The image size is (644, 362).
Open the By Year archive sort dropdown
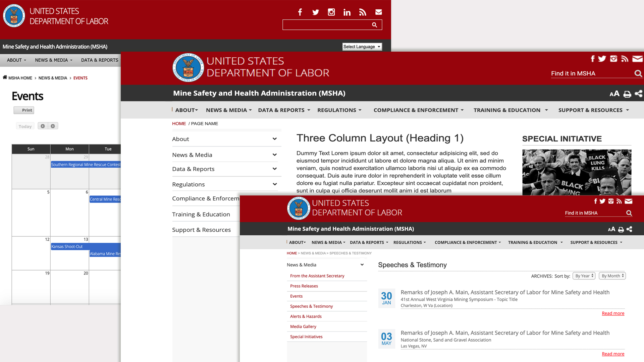coord(584,276)
